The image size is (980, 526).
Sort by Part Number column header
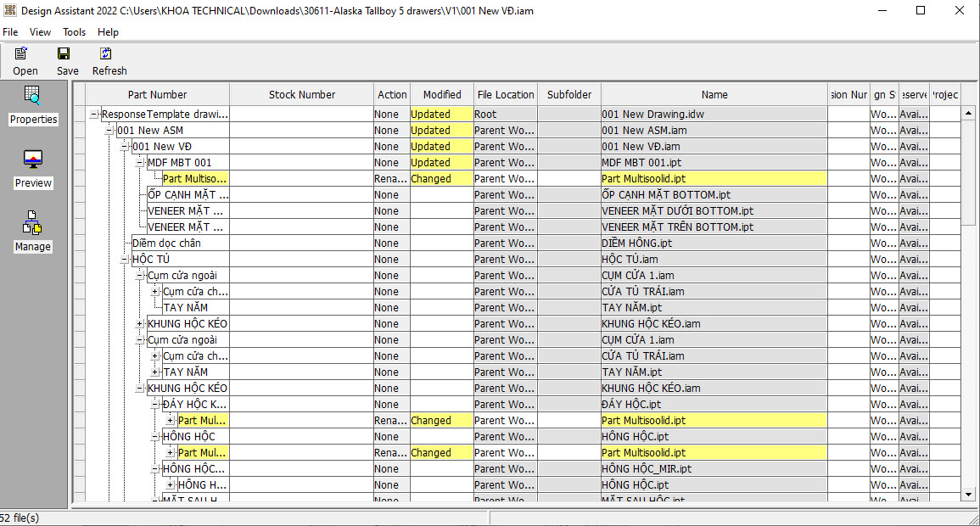pos(158,95)
